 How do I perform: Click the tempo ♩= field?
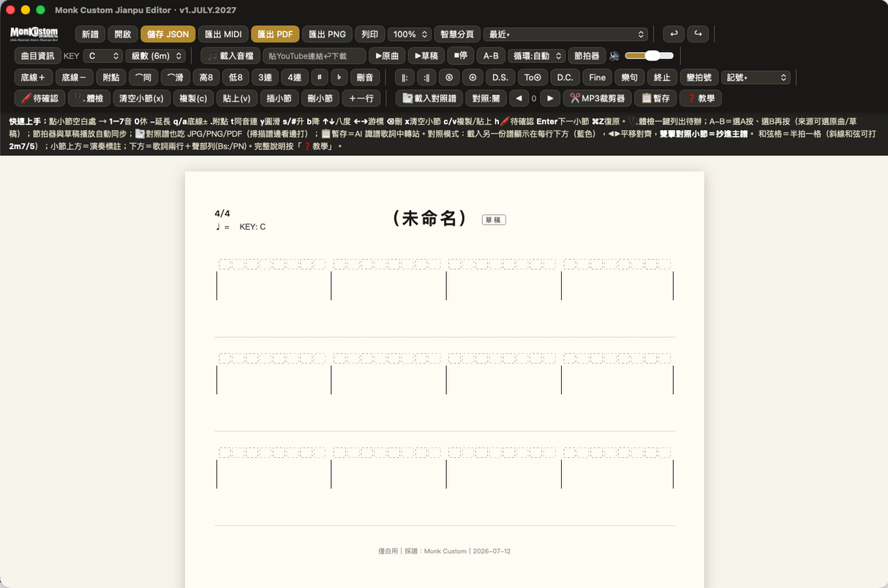[x=222, y=227]
